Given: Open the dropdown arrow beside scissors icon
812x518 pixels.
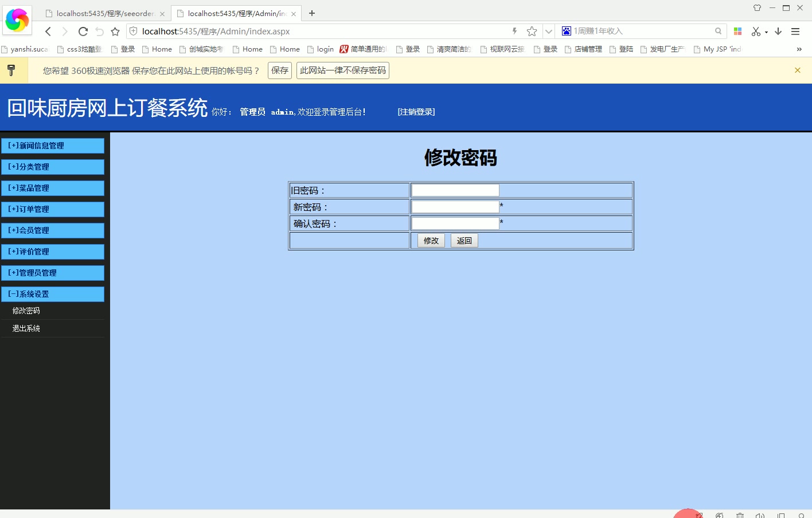Looking at the screenshot, I should [766, 32].
